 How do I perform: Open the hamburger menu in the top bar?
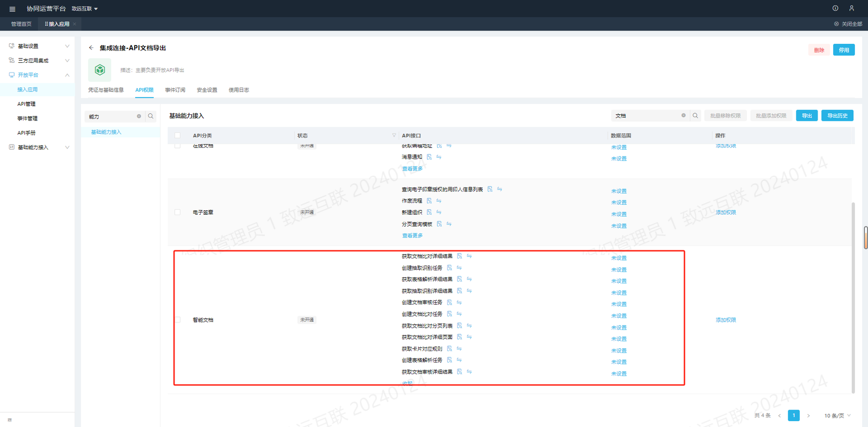12,9
